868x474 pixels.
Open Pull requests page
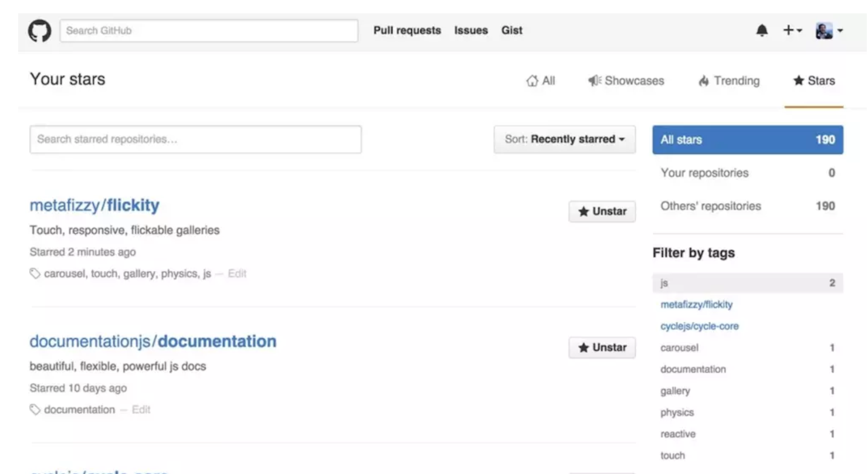(x=407, y=30)
